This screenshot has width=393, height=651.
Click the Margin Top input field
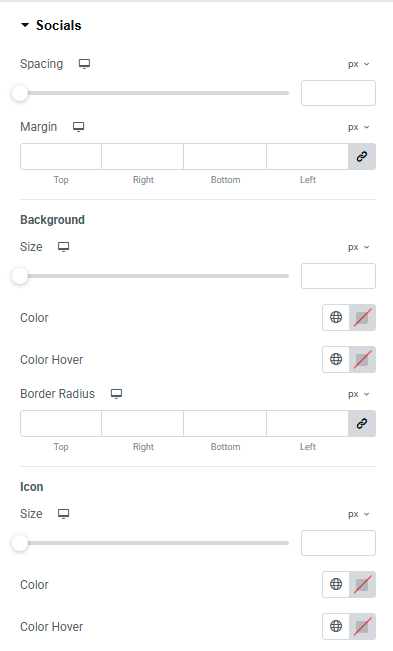point(61,157)
